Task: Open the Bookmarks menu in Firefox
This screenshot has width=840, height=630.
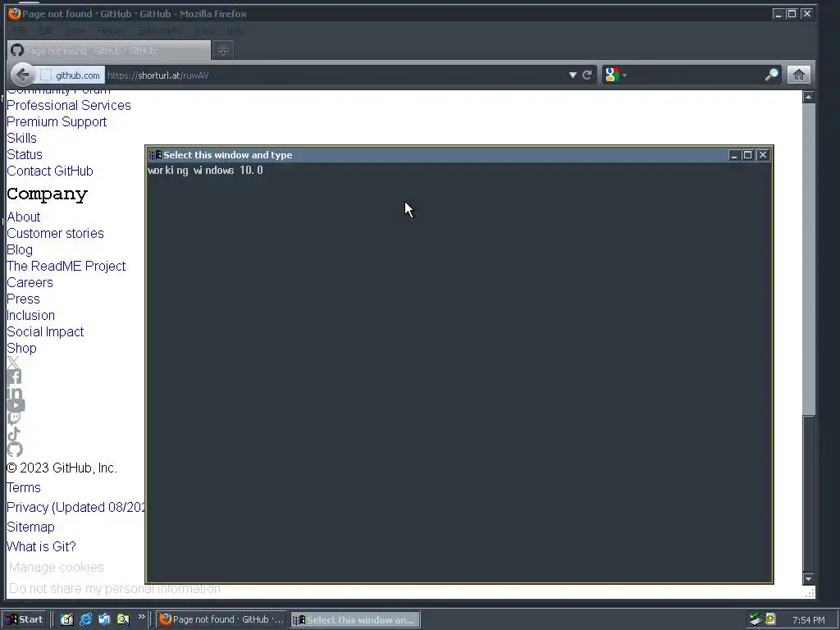Action: tap(160, 30)
